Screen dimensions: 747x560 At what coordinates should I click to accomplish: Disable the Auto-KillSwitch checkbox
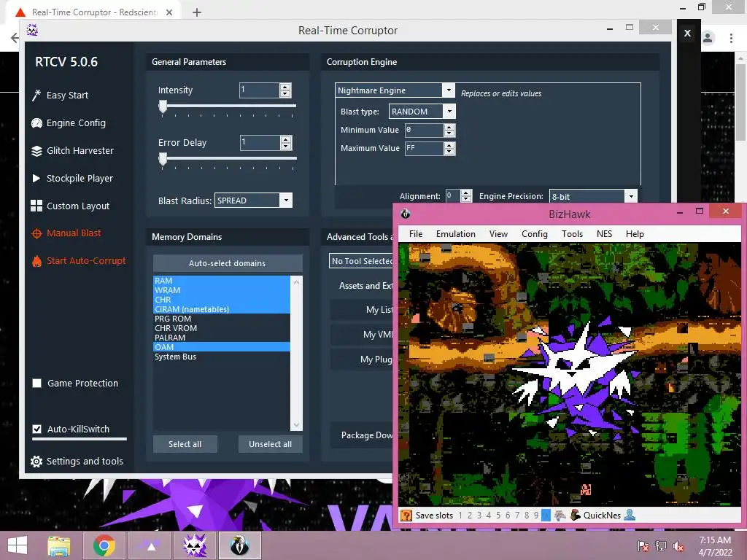(x=36, y=429)
